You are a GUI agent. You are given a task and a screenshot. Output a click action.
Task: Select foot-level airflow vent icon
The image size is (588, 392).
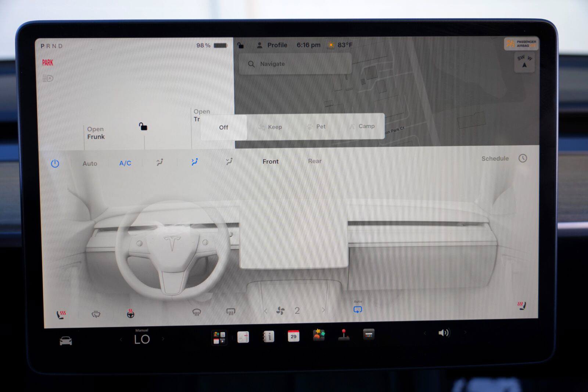[229, 161]
